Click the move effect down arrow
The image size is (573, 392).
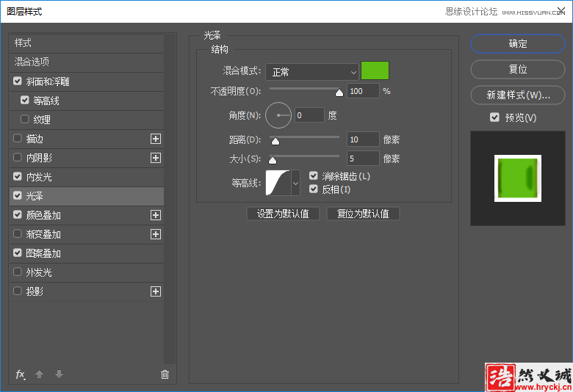(60, 374)
